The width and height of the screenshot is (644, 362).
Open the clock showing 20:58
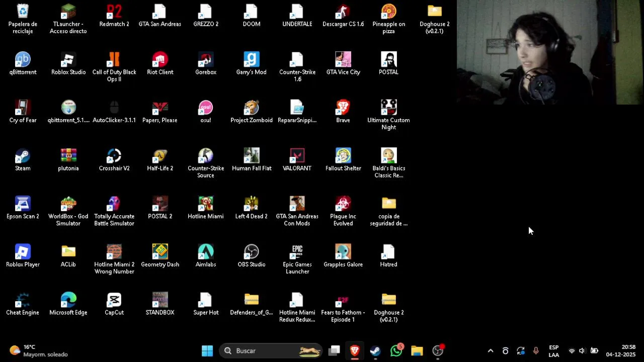click(620, 351)
